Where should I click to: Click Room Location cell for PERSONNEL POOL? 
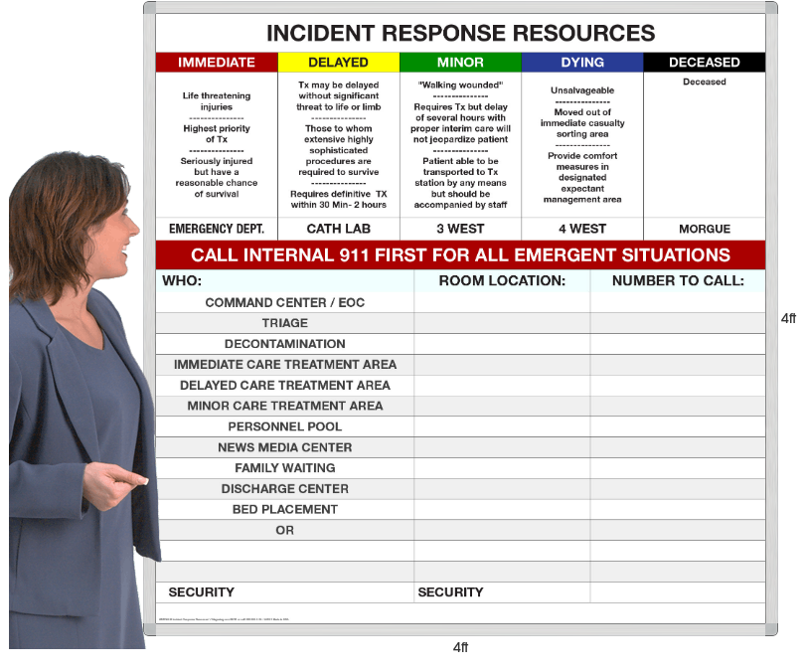pyautogui.click(x=502, y=426)
